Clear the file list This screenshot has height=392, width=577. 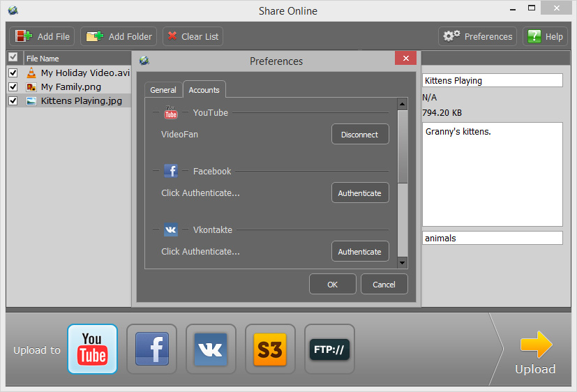tap(193, 36)
